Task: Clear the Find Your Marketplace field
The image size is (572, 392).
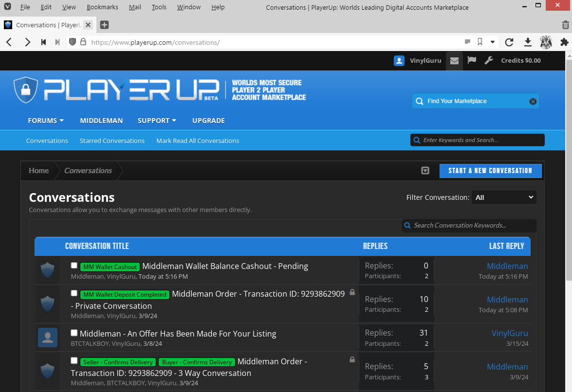Action: pos(533,102)
